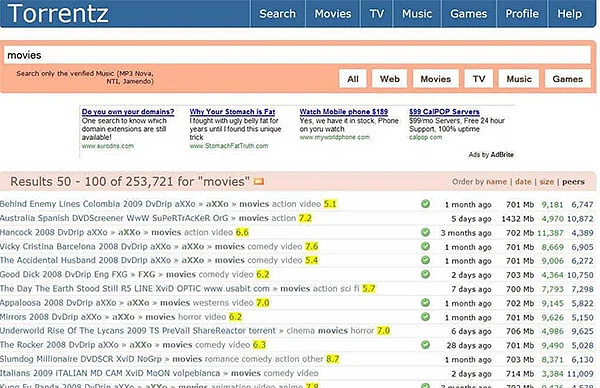This screenshot has width=600, height=388.
Task: Click verified checkmark on Hancock 2008 row
Action: pos(425,232)
